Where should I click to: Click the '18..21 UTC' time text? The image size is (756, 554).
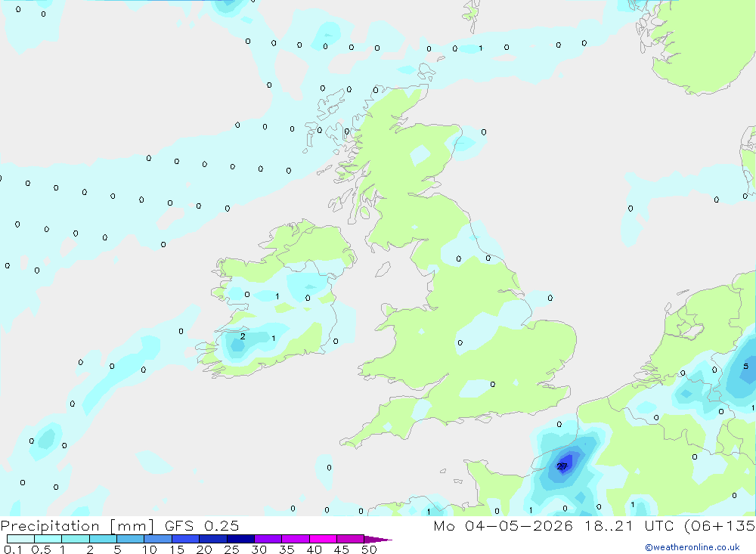pyautogui.click(x=631, y=525)
